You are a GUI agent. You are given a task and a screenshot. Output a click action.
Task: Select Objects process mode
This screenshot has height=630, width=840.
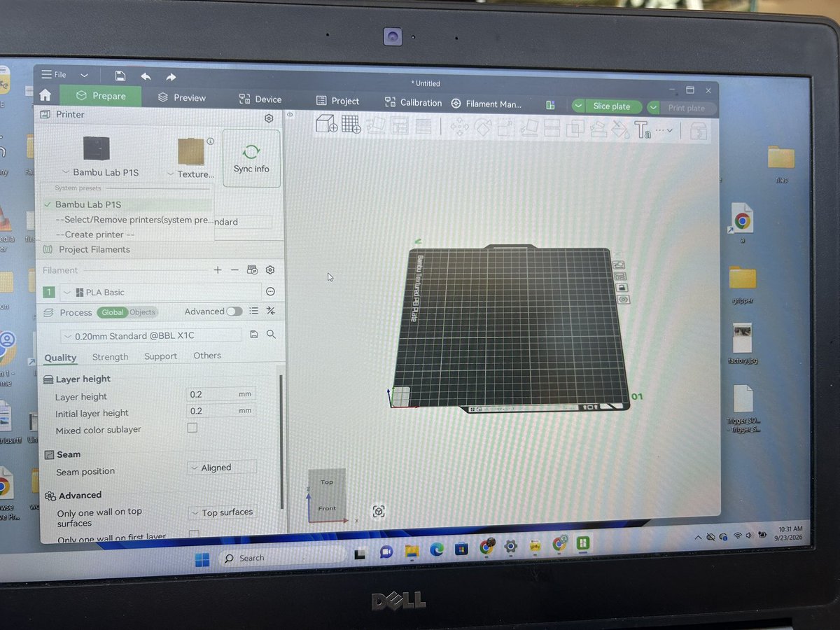[x=142, y=312]
